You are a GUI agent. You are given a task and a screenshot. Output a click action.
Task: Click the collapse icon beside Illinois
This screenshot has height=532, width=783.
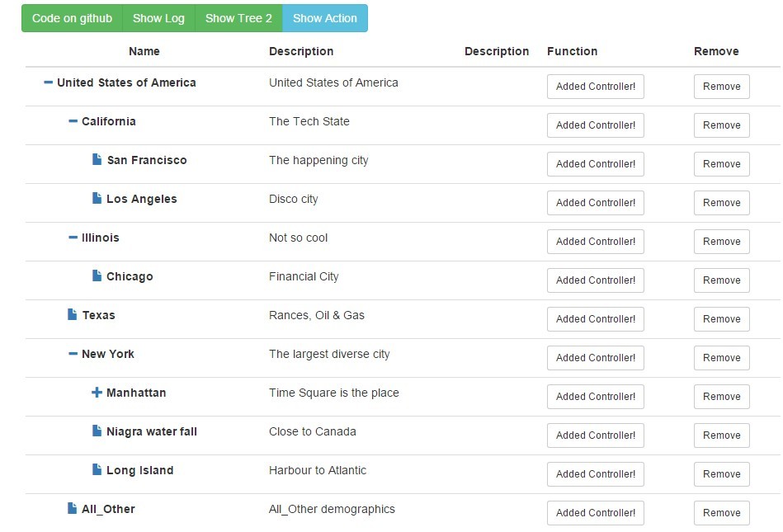click(72, 238)
